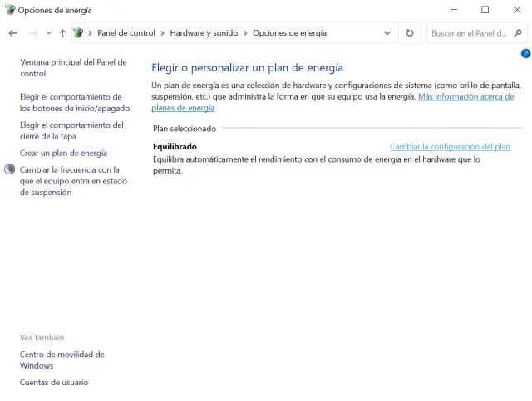Expand the chevron after Panel de control

pyautogui.click(x=163, y=33)
